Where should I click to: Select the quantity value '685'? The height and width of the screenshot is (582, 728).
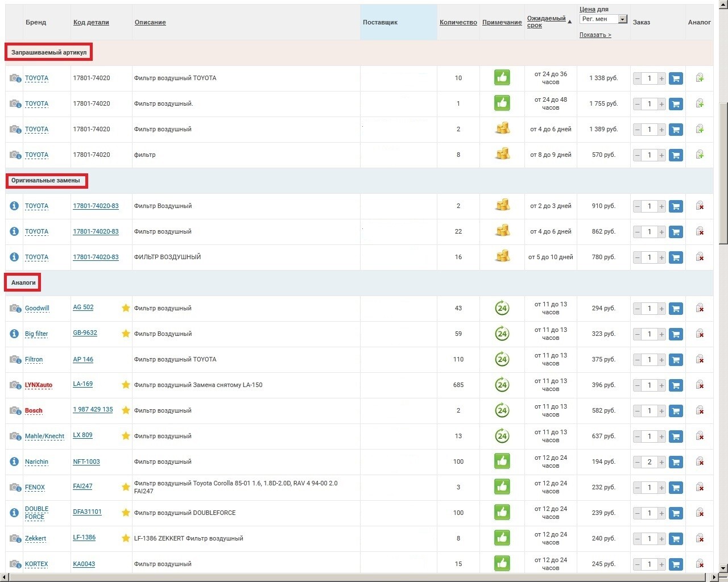[458, 385]
